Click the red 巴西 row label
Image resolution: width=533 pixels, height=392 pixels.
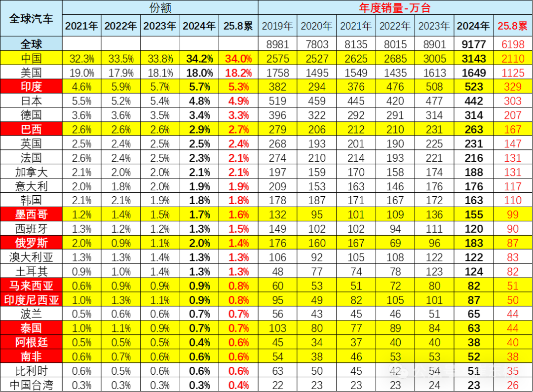[31, 129]
